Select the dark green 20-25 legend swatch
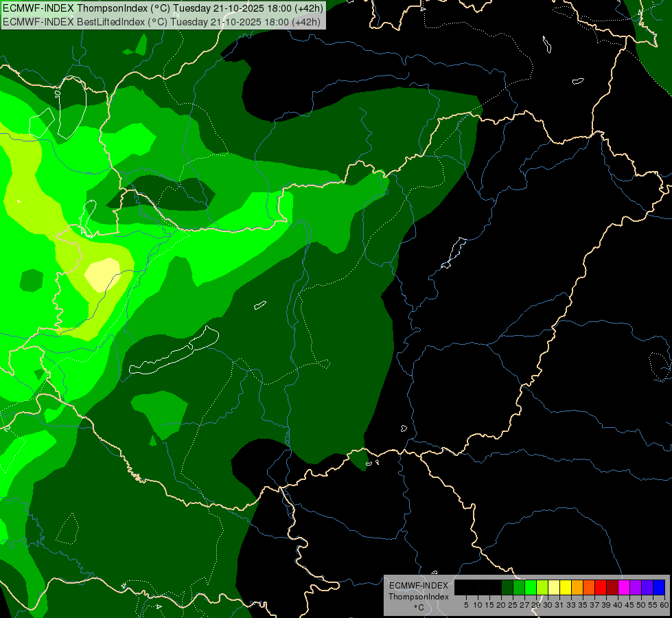672x618 pixels. [x=507, y=587]
